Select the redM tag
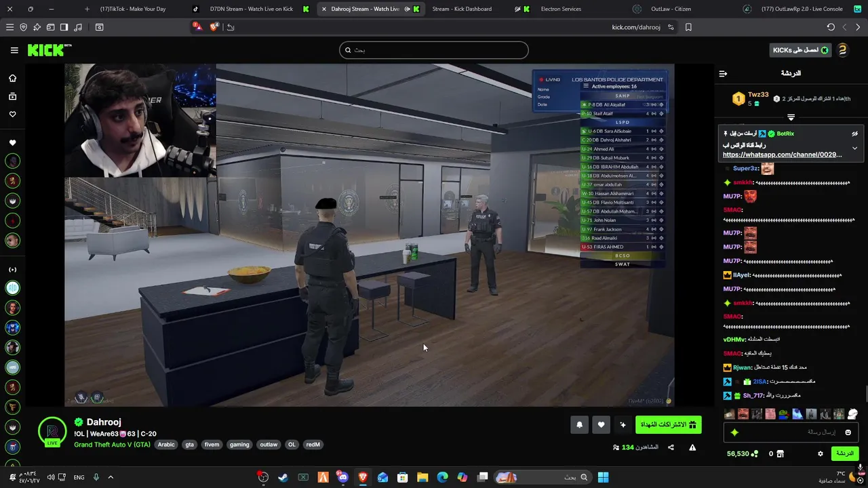Viewport: 868px width, 488px height. (313, 445)
